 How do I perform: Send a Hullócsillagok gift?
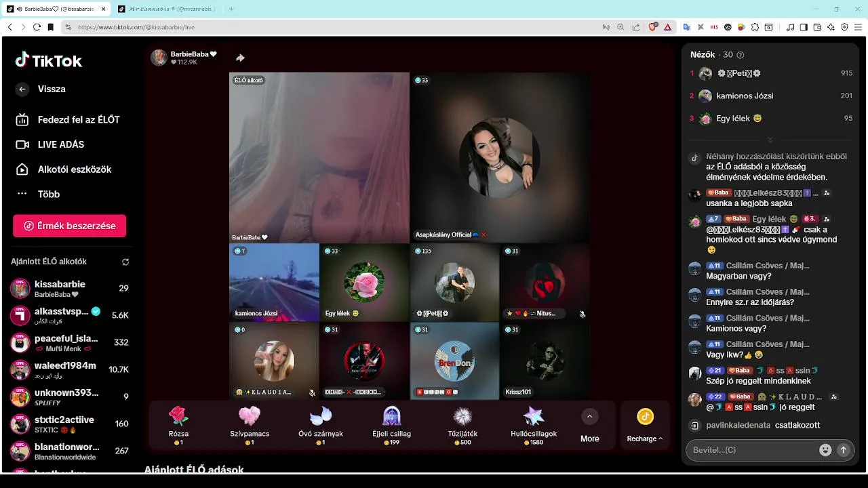point(534,424)
